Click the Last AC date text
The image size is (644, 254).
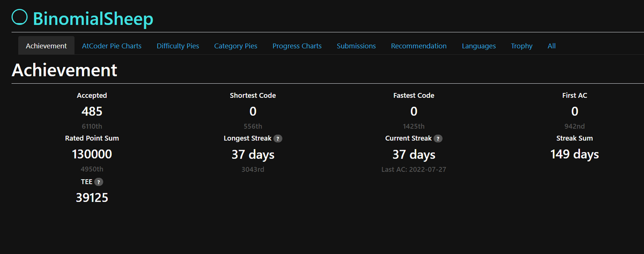tap(414, 169)
